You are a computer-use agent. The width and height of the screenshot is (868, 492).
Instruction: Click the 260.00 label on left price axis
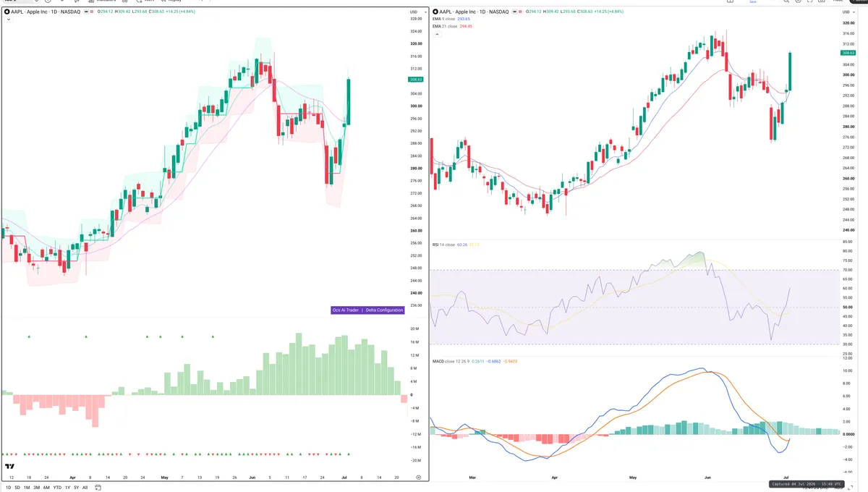pos(416,231)
